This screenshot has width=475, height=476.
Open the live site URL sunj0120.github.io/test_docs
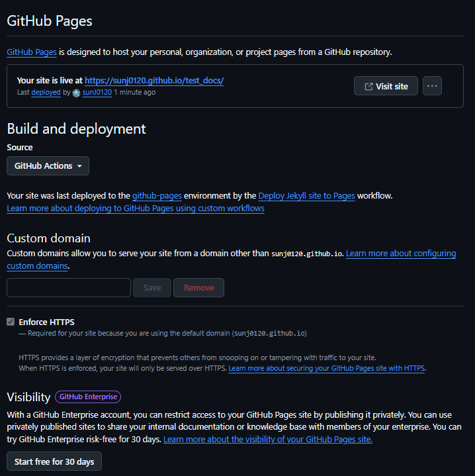tap(154, 81)
